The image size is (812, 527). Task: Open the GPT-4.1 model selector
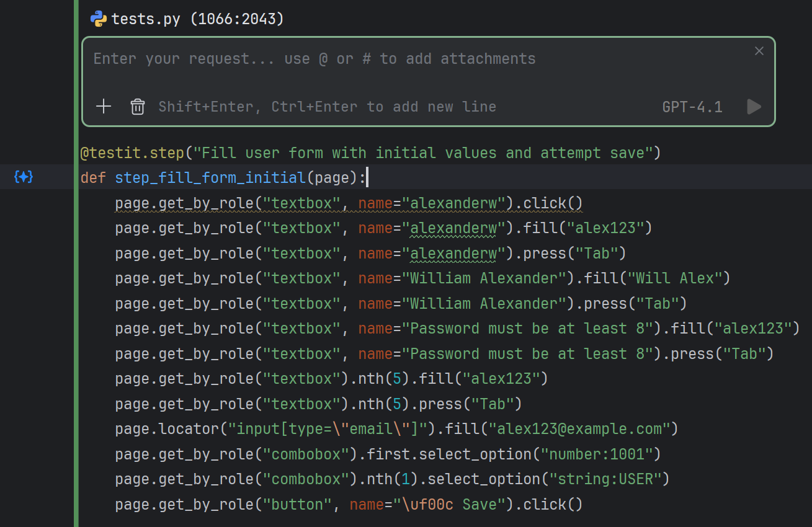click(692, 107)
